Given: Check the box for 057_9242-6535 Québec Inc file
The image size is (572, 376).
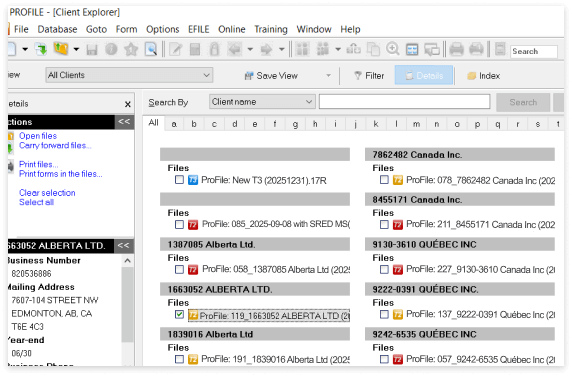Looking at the screenshot, I should click(384, 359).
